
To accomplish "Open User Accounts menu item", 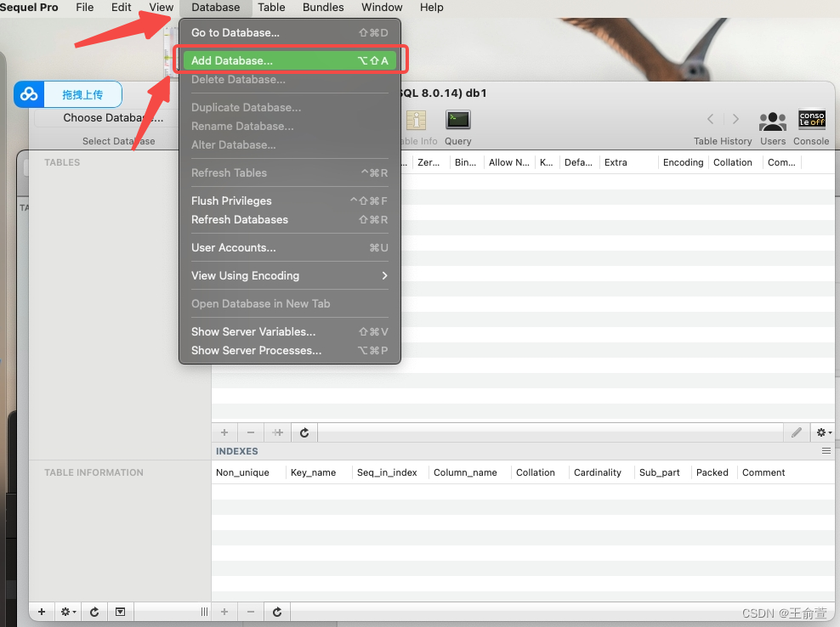I will (290, 248).
